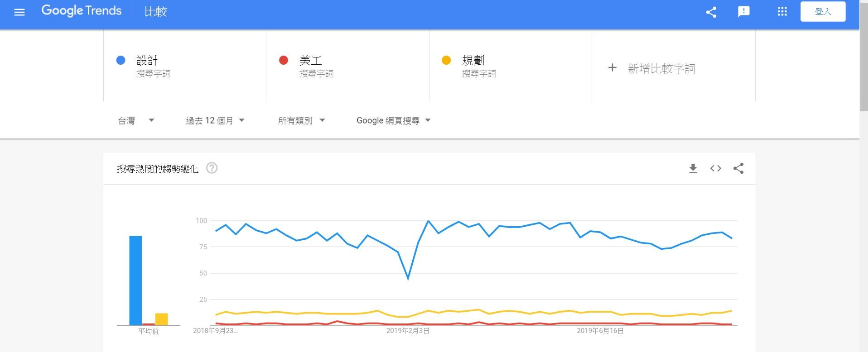Open the hamburger main menu
Viewport: 868px width, 352px height.
(x=19, y=12)
